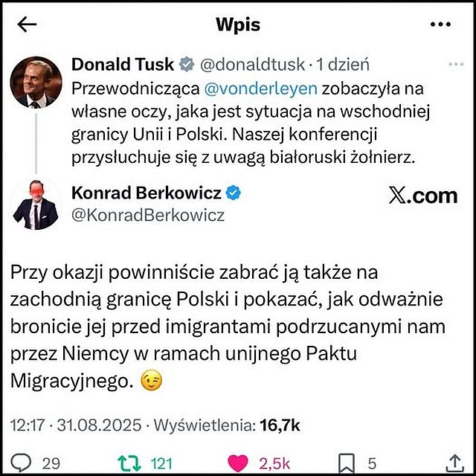
Task: Repost using the green retweet arrows
Action: coord(129,463)
